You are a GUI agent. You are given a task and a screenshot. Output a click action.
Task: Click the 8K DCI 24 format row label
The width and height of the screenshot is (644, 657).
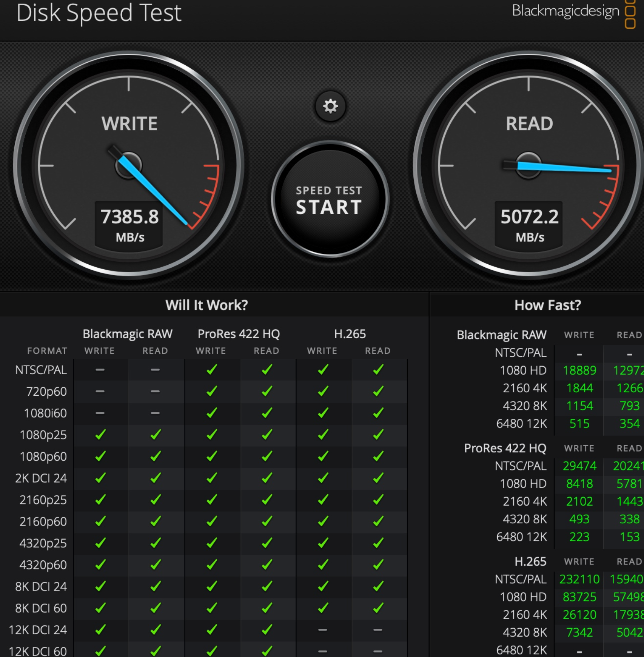pyautogui.click(x=41, y=586)
